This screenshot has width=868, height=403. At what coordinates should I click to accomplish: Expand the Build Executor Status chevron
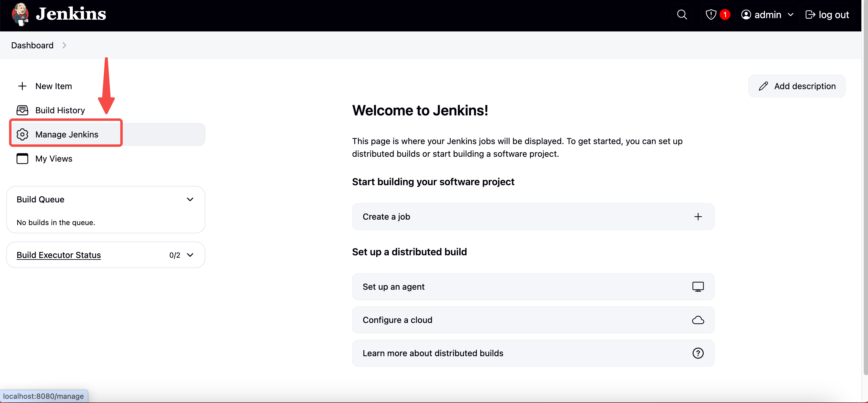tap(190, 255)
